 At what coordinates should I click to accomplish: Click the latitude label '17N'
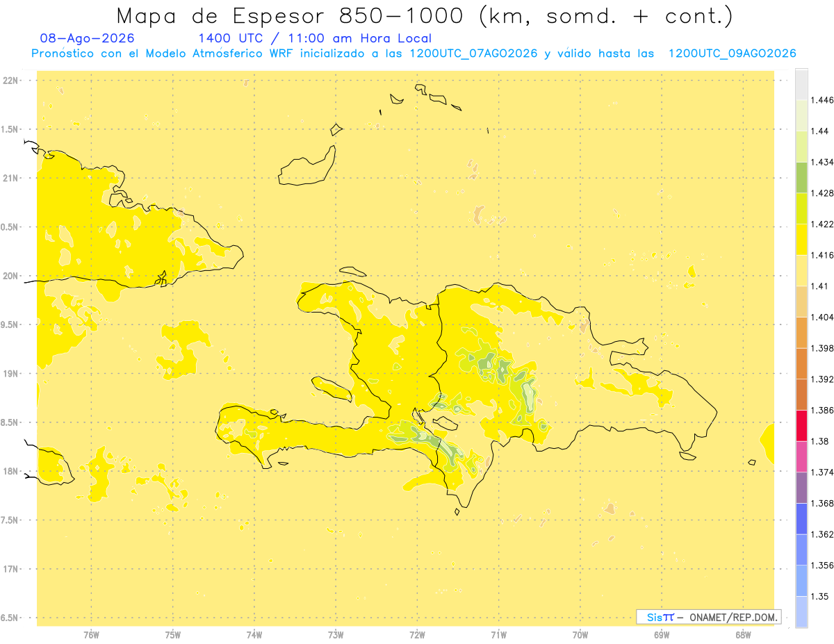[x=11, y=569]
